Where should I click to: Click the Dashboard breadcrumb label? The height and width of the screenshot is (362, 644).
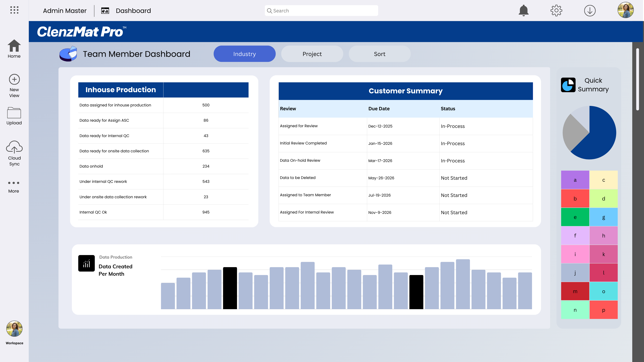pos(133,11)
